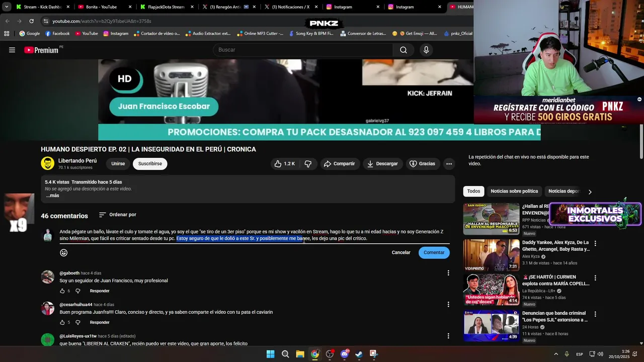
Task: Open emoji picker in comment box
Action: pos(64,252)
